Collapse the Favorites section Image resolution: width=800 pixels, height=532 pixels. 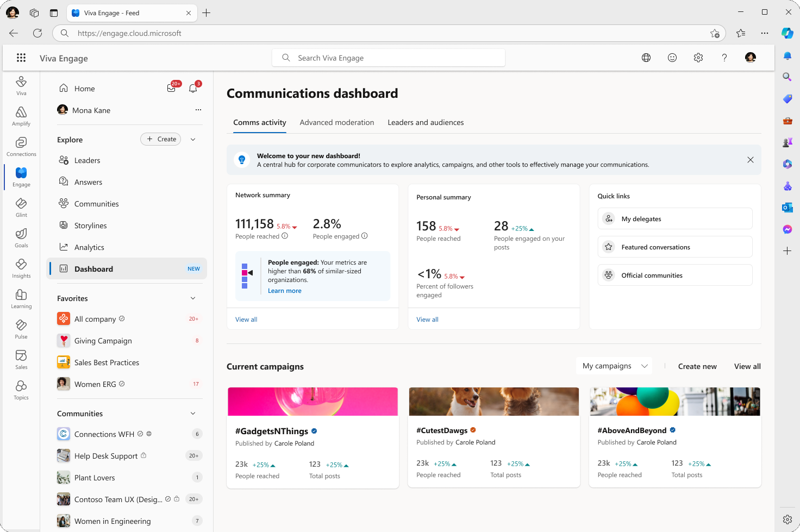tap(193, 298)
